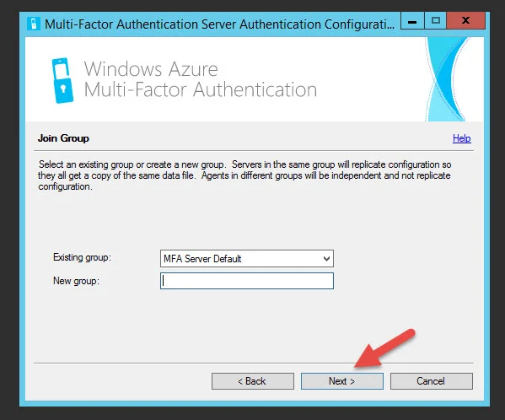Click the Existing group label

pyautogui.click(x=82, y=257)
